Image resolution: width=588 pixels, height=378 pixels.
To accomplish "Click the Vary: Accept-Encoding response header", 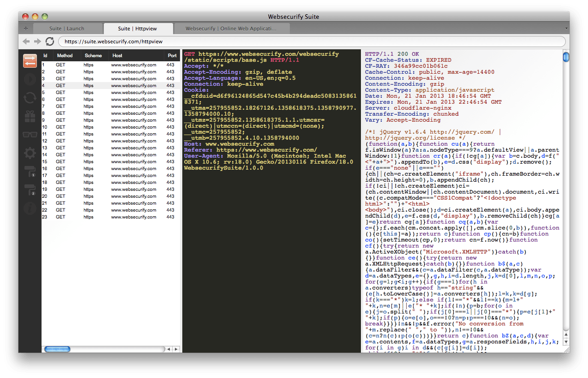I will [403, 120].
